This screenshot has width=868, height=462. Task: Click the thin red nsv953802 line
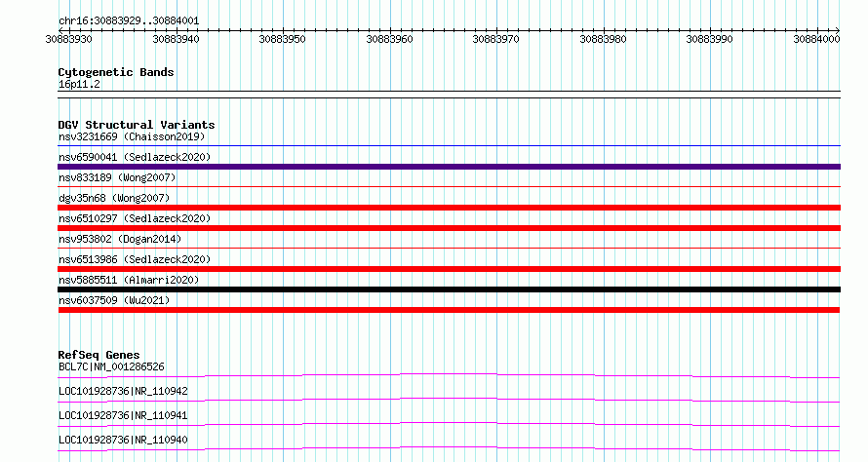449,249
